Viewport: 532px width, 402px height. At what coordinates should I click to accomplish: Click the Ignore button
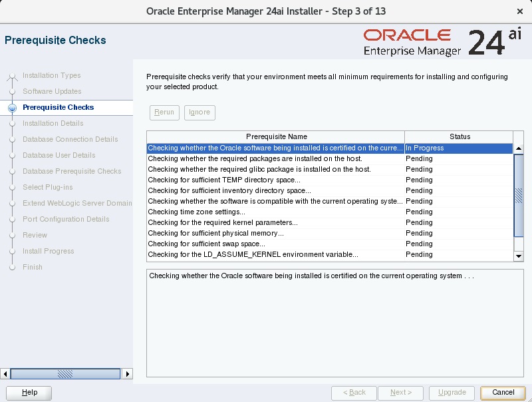coord(199,112)
